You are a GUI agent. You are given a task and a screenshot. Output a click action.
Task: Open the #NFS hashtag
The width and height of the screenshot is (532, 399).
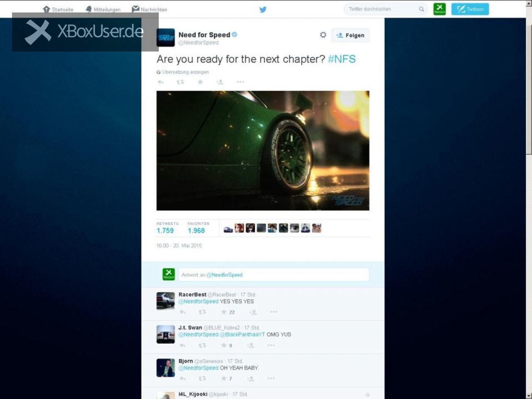pos(342,59)
